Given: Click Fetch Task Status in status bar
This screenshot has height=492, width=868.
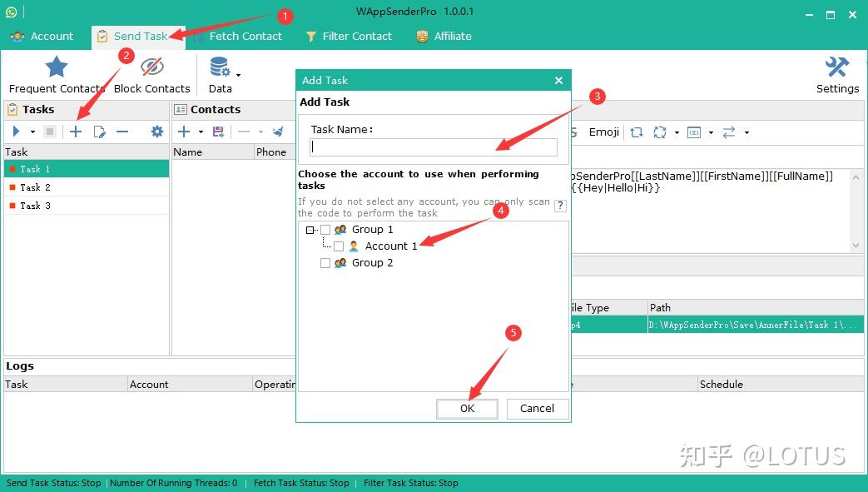Looking at the screenshot, I should pos(301,483).
